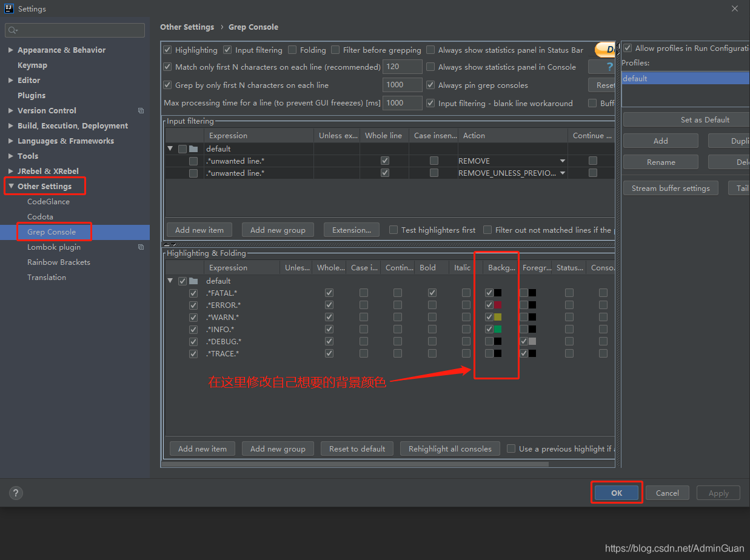750x560 pixels.
Task: Confirm the settings with the OK button
Action: coord(617,493)
